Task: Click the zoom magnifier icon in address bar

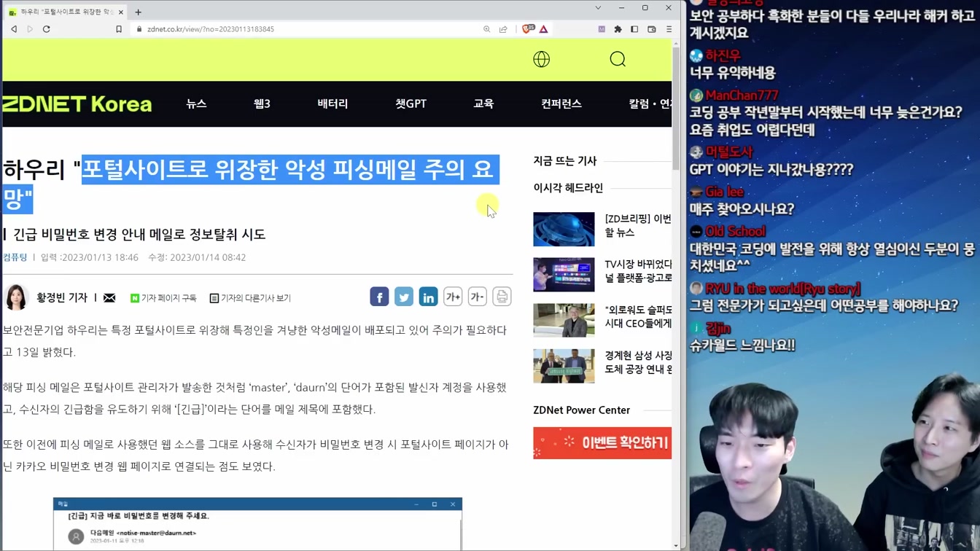Action: (x=486, y=29)
